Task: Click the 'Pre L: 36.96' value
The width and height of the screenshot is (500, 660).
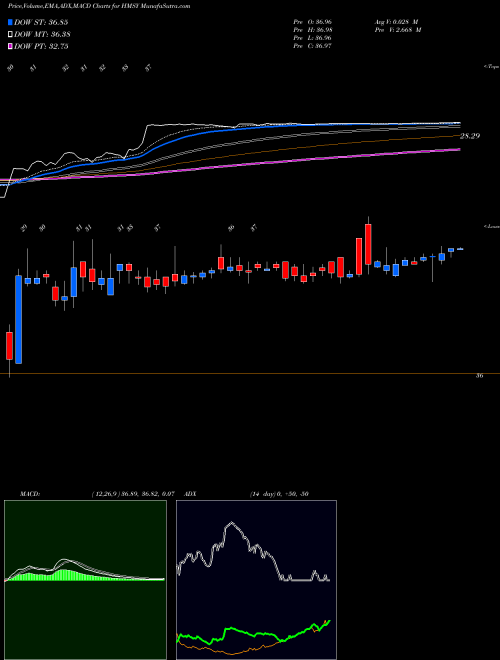Action: 315,38
